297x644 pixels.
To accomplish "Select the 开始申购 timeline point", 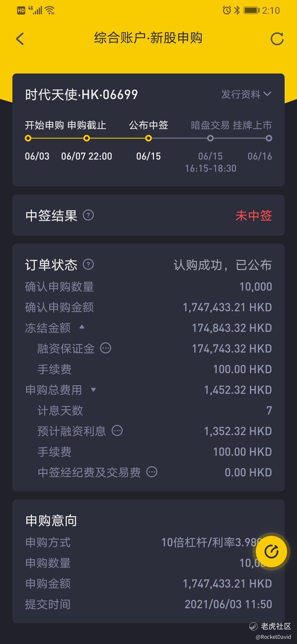I will [x=28, y=138].
